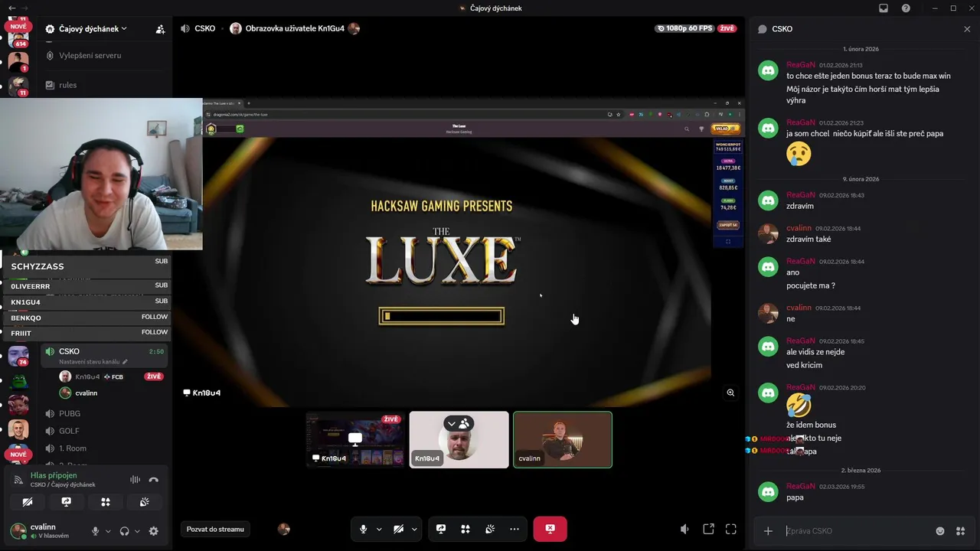Toggle microphone mute in the cvalinn user panel
Screen dimensions: 980x551
(x=95, y=531)
